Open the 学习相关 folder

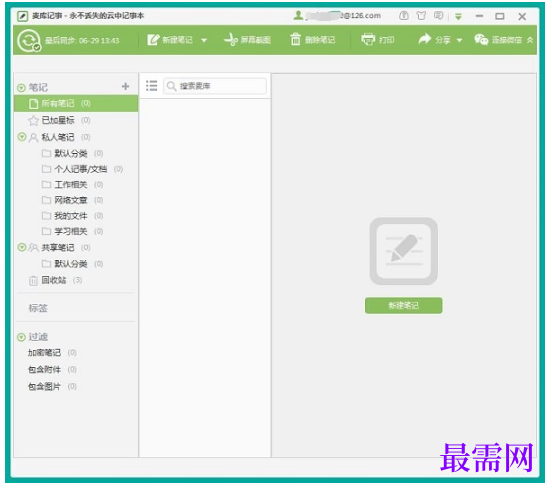pyautogui.click(x=71, y=231)
